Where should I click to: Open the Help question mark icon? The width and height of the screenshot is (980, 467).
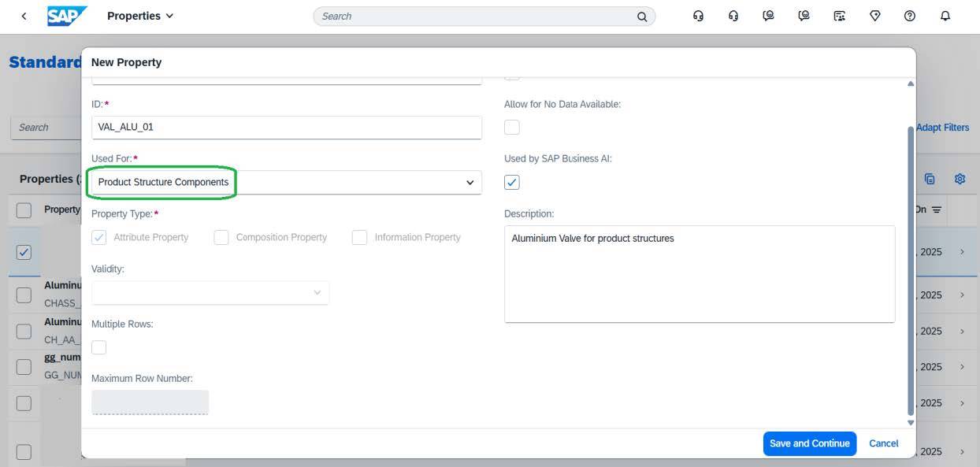coord(910,16)
